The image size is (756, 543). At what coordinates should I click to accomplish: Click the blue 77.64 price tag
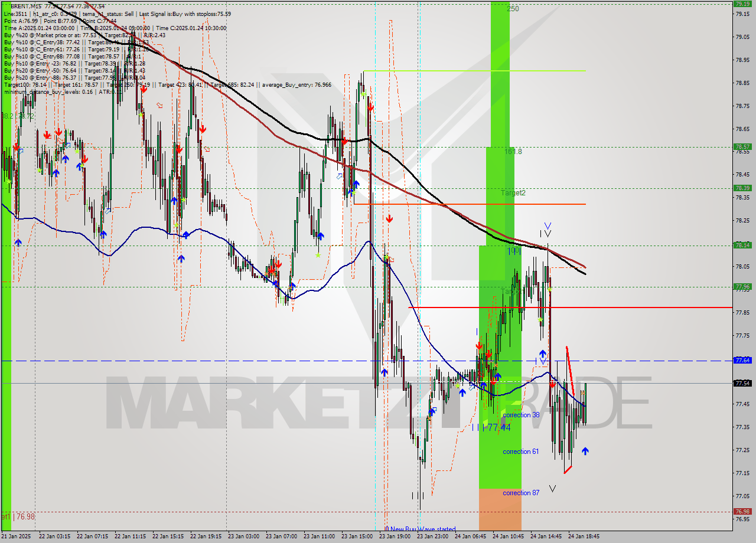(x=742, y=359)
